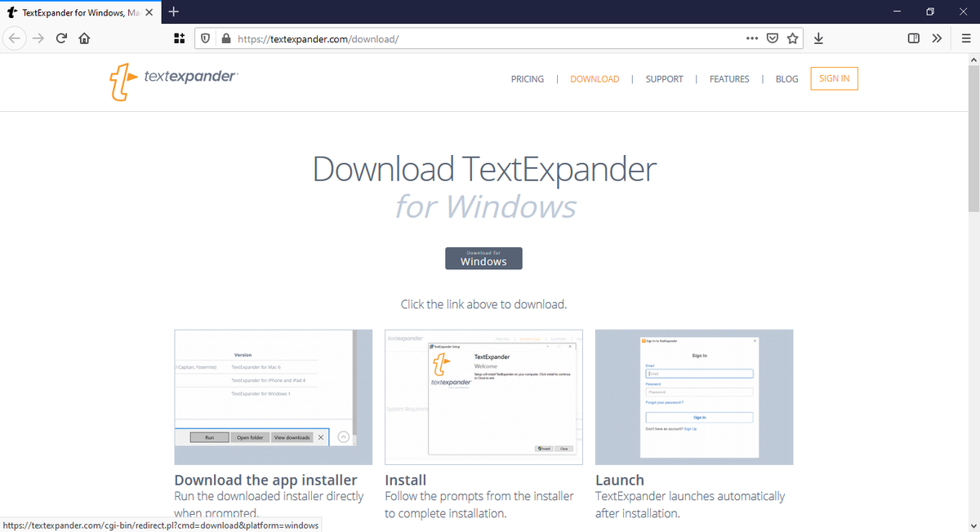
Task: Bookmark this page with the star icon
Action: (792, 38)
